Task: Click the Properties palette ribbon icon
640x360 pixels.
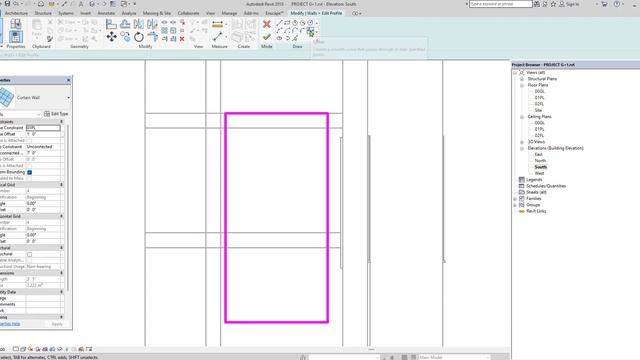Action: (16, 37)
